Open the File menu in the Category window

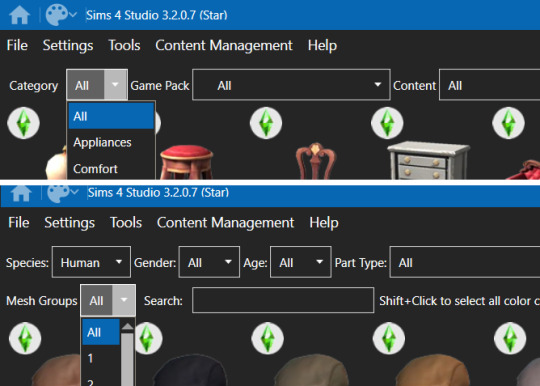(17, 45)
